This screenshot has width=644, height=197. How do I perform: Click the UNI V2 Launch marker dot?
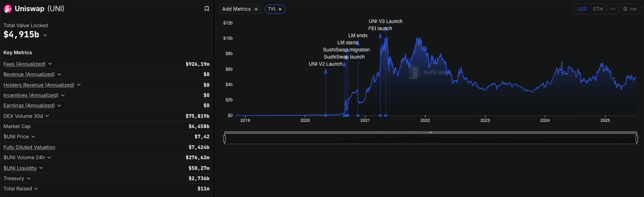[x=326, y=116]
